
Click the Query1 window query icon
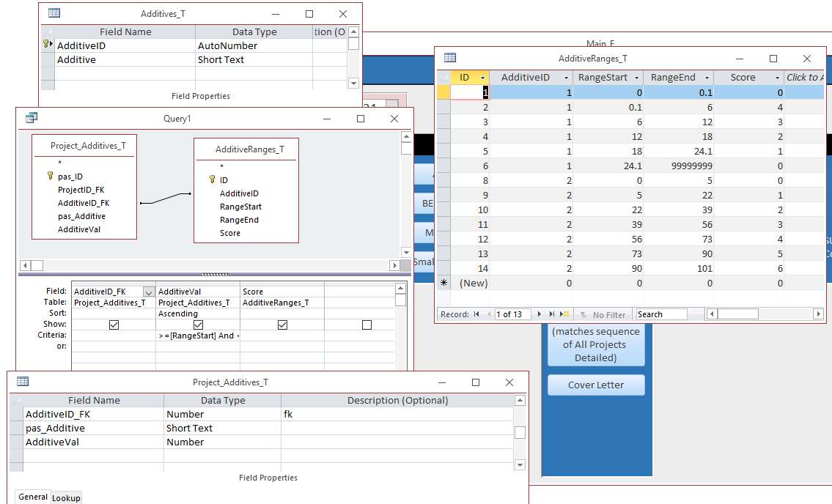pos(32,118)
